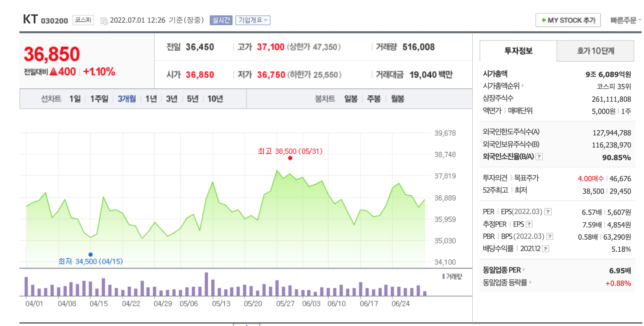The image size is (644, 326).
Task: Click the 4.00매수 investment opinion
Action: tap(591, 178)
